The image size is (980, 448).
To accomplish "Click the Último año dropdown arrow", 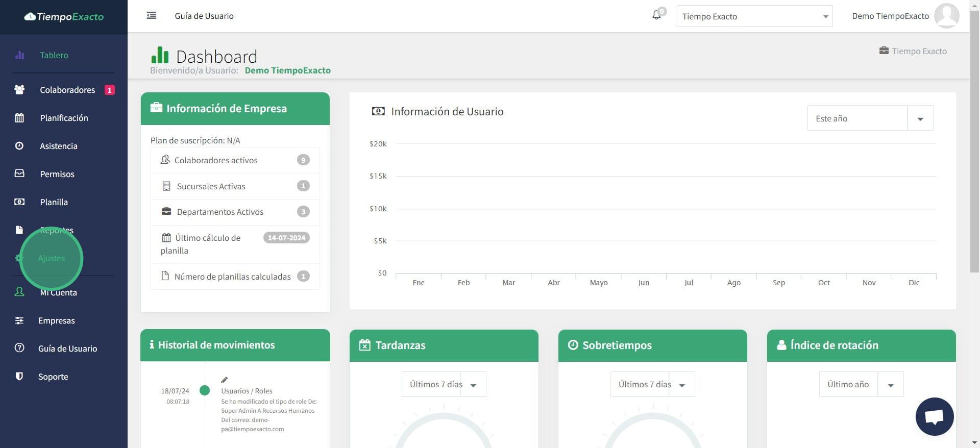I will click(891, 385).
